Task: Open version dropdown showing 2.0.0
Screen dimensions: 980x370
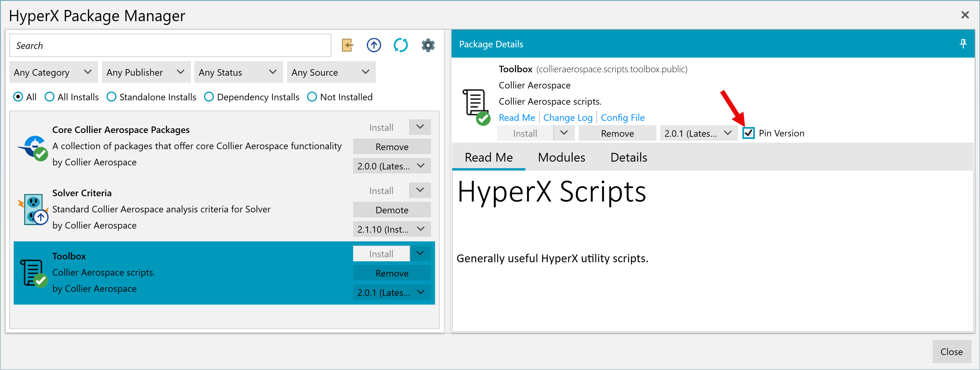Action: tap(392, 166)
